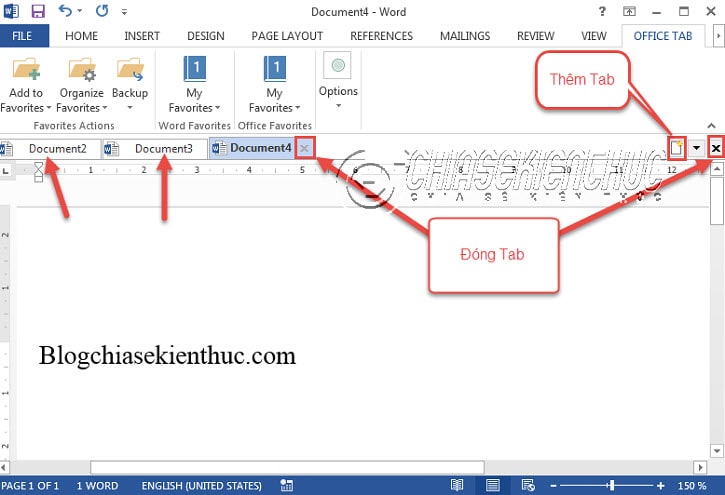This screenshot has width=725, height=495.
Task: Click the horizontal scroll left arrow
Action: (x=4, y=467)
